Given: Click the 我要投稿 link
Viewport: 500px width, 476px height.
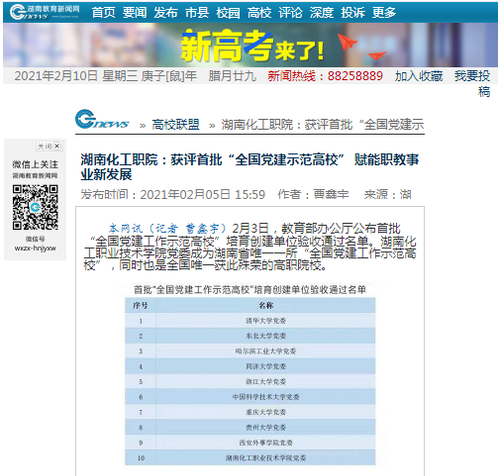Looking at the screenshot, I should click(x=472, y=83).
